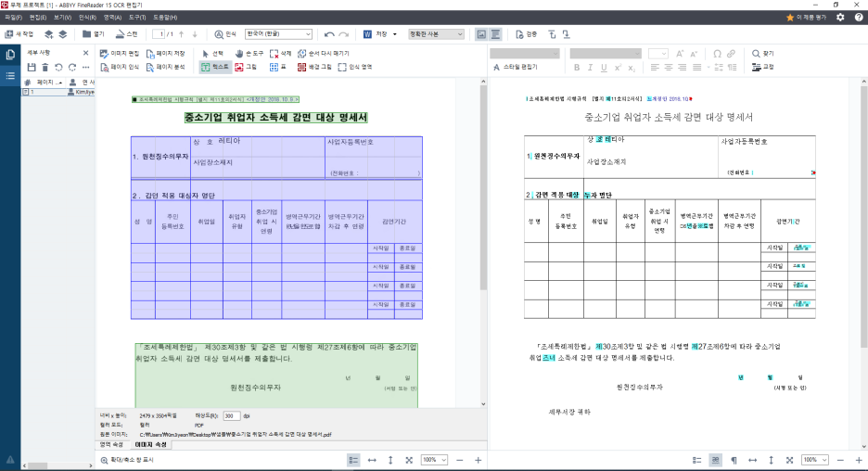Toggle the 텍스트 text area tool
This screenshot has width=868, height=471.
click(215, 67)
